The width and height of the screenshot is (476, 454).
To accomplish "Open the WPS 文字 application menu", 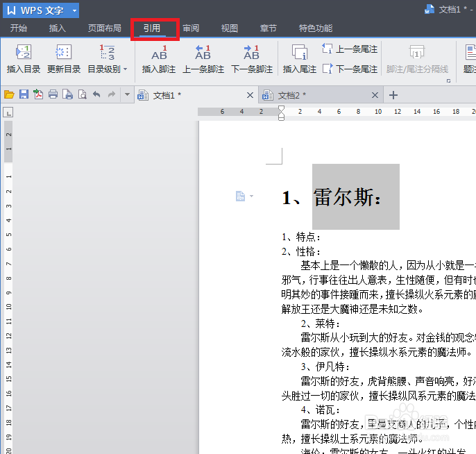I will [41, 10].
